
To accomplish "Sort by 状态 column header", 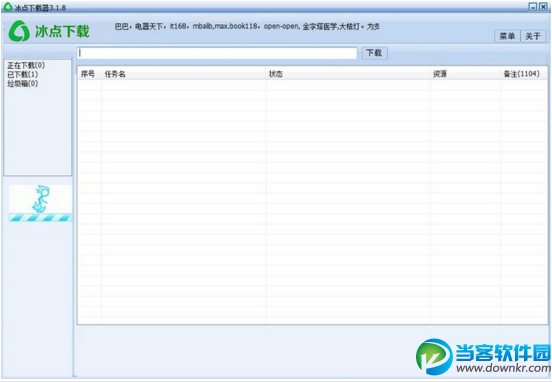I will (x=348, y=74).
